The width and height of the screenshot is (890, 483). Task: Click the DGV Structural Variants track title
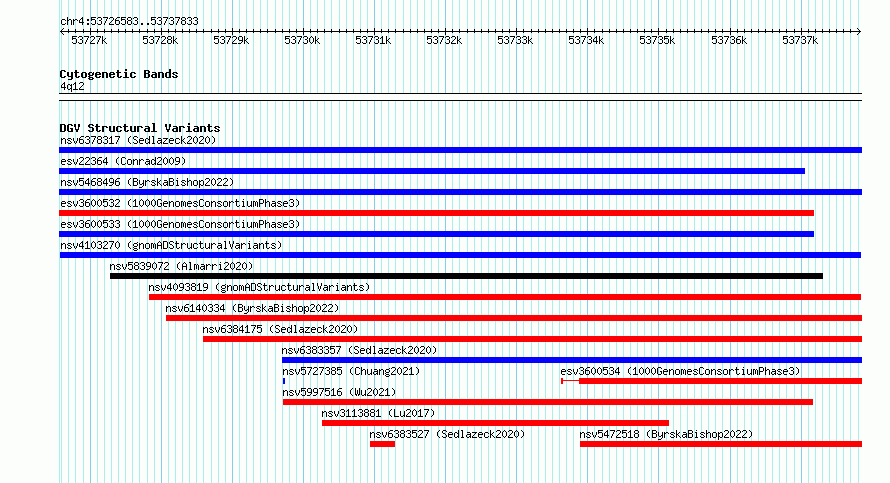pyautogui.click(x=140, y=128)
